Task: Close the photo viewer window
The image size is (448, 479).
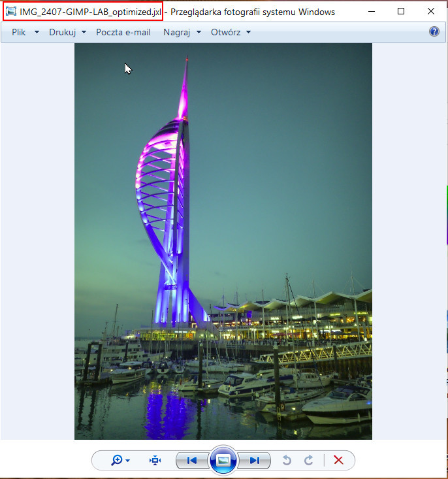Action: click(x=431, y=11)
